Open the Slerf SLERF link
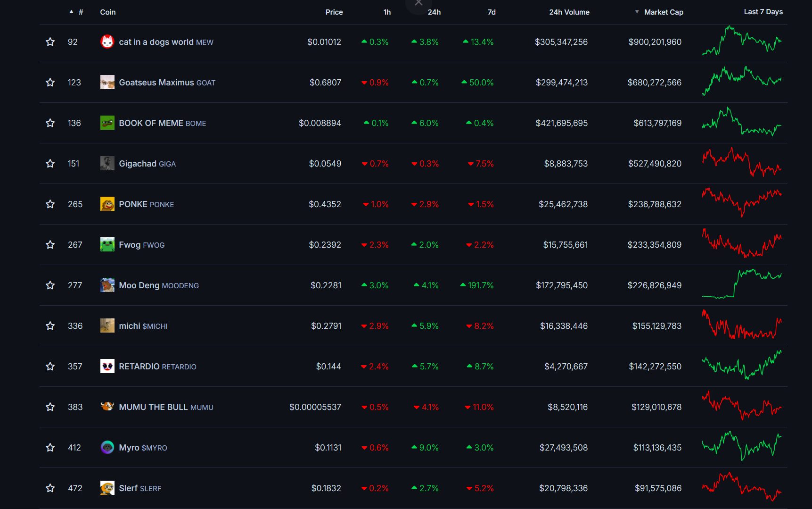Viewport: 812px width, 509px height. tap(140, 488)
